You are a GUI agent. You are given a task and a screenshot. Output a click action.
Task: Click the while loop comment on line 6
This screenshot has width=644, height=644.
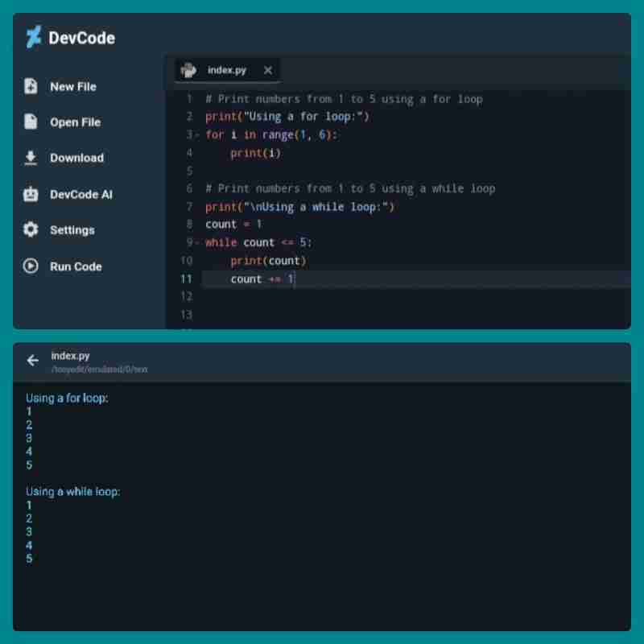[x=350, y=188]
